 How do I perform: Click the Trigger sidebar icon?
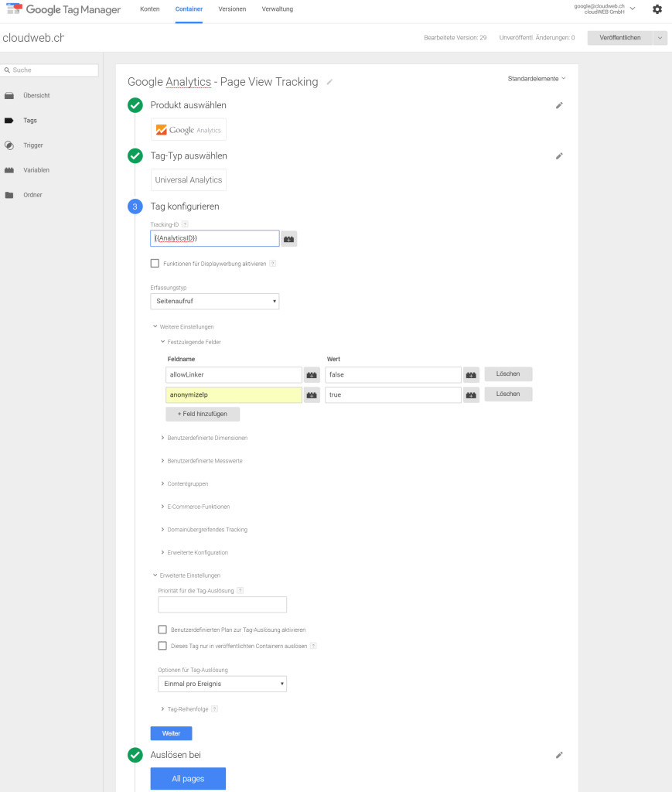click(x=9, y=145)
